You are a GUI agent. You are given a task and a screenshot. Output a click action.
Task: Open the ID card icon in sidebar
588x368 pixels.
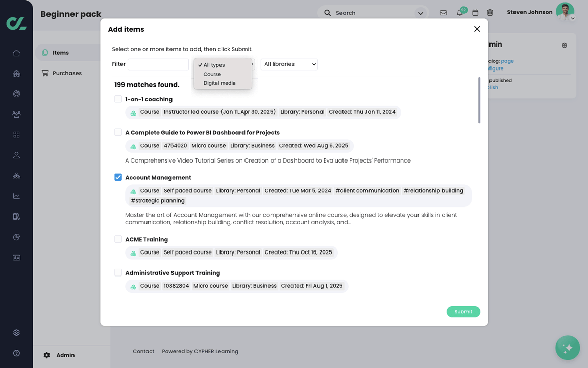click(16, 258)
